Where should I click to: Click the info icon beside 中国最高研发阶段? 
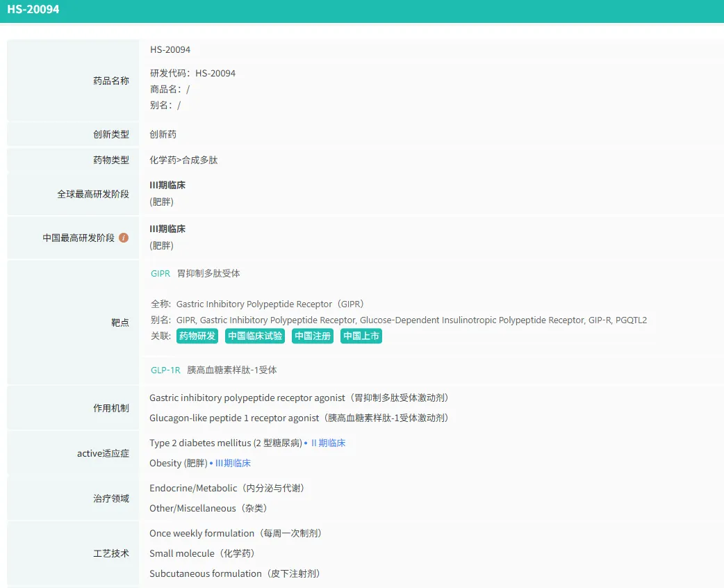pyautogui.click(x=124, y=238)
